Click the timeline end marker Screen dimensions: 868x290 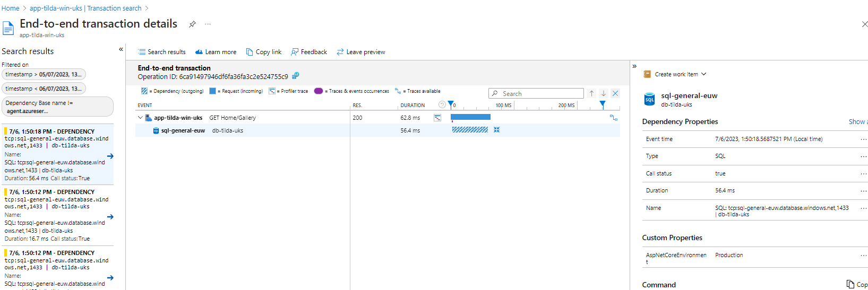pyautogui.click(x=603, y=104)
